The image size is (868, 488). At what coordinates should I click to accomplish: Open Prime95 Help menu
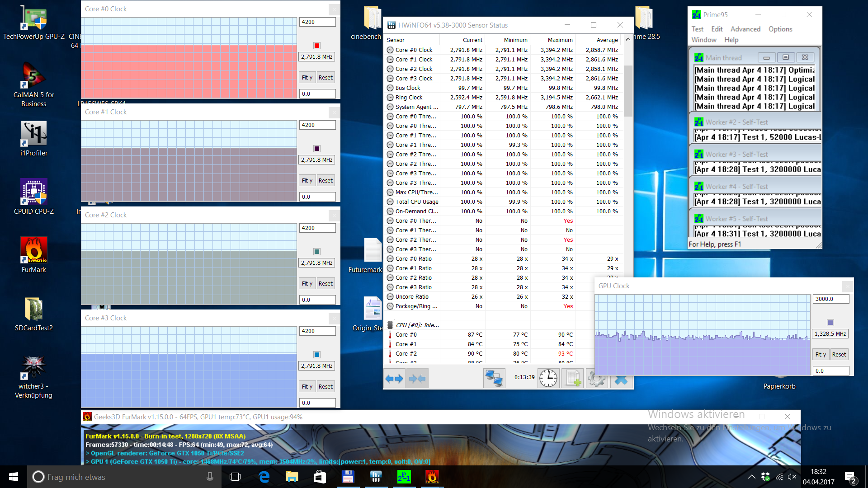tap(731, 40)
